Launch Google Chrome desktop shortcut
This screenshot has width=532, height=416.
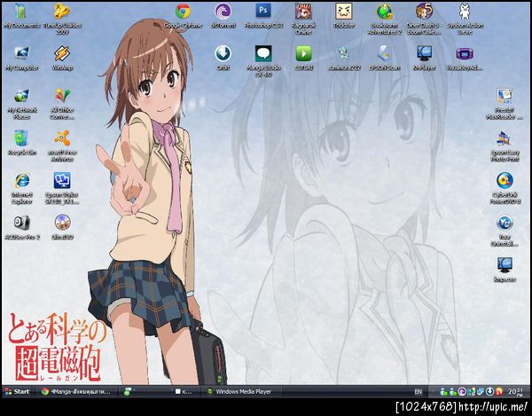[x=183, y=16]
